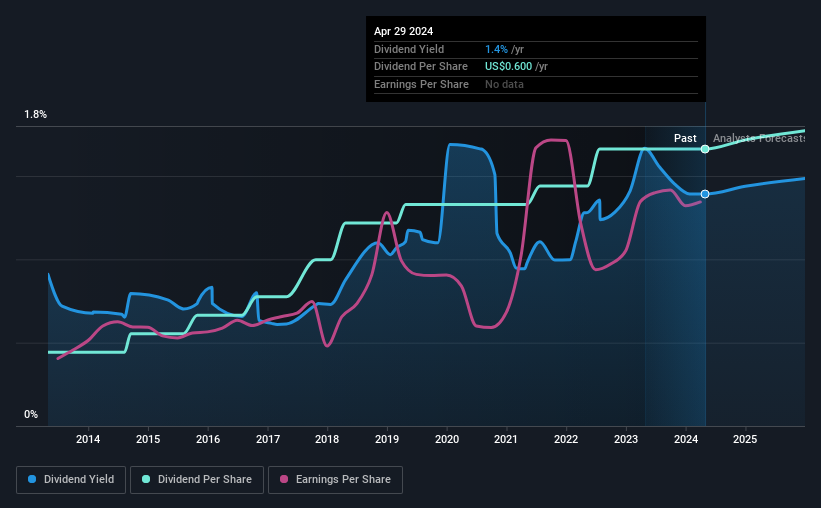
Task: Click the 2017 x-axis label
Action: coord(268,439)
